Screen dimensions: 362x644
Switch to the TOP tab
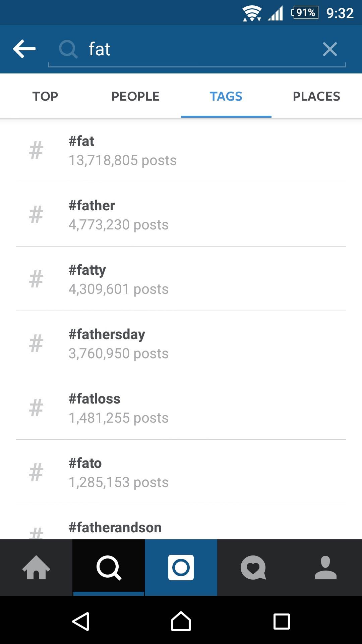(x=45, y=96)
